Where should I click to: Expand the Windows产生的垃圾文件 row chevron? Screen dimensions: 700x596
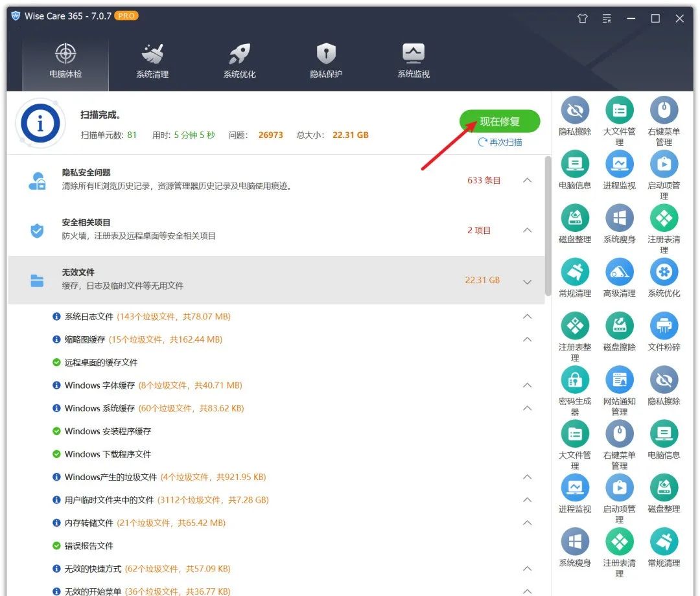(527, 477)
